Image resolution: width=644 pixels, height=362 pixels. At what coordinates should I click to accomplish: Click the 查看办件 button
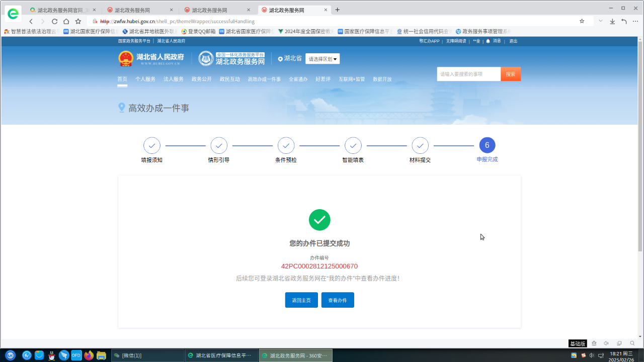pyautogui.click(x=338, y=300)
